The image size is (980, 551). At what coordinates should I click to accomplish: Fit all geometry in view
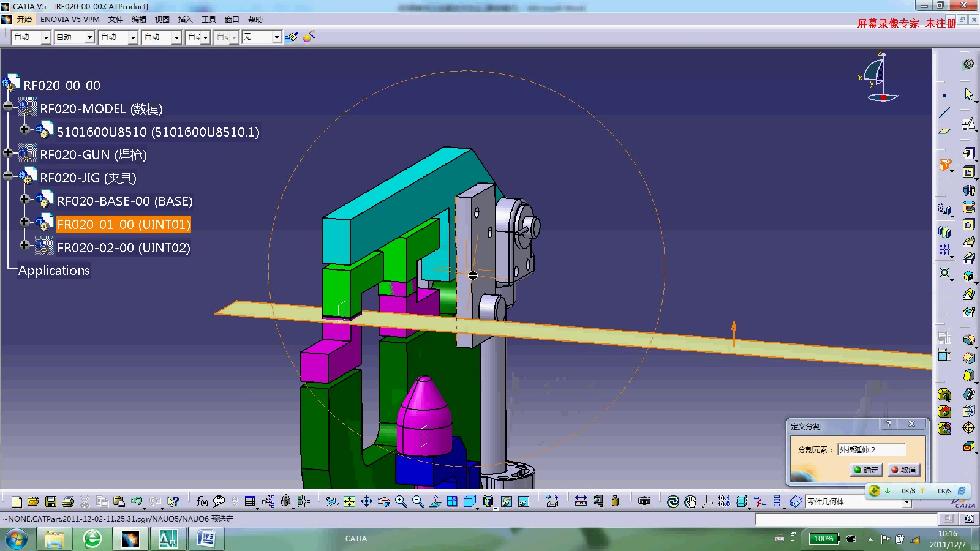pos(349,501)
